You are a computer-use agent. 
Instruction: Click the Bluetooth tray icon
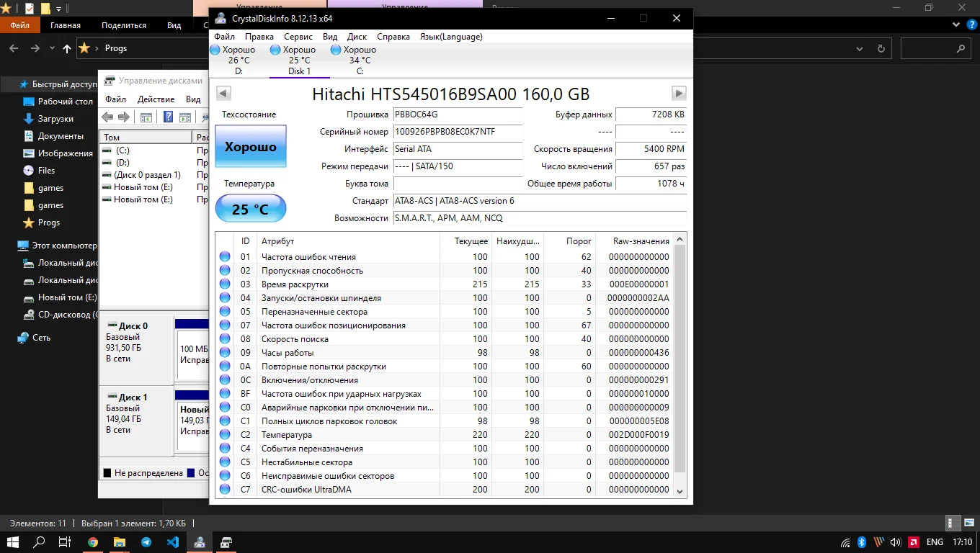coord(861,542)
